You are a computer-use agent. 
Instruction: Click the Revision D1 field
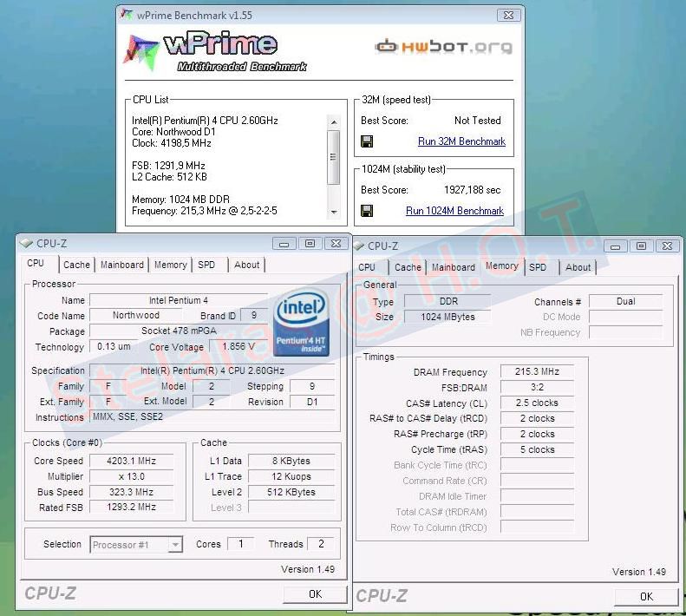tap(312, 402)
